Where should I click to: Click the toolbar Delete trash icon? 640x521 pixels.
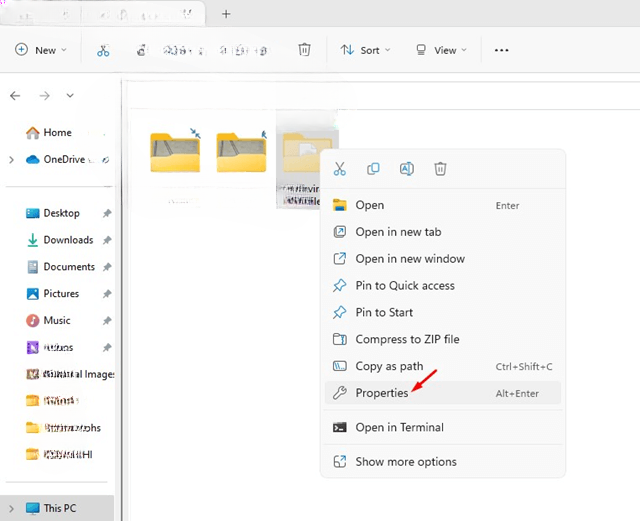point(304,50)
